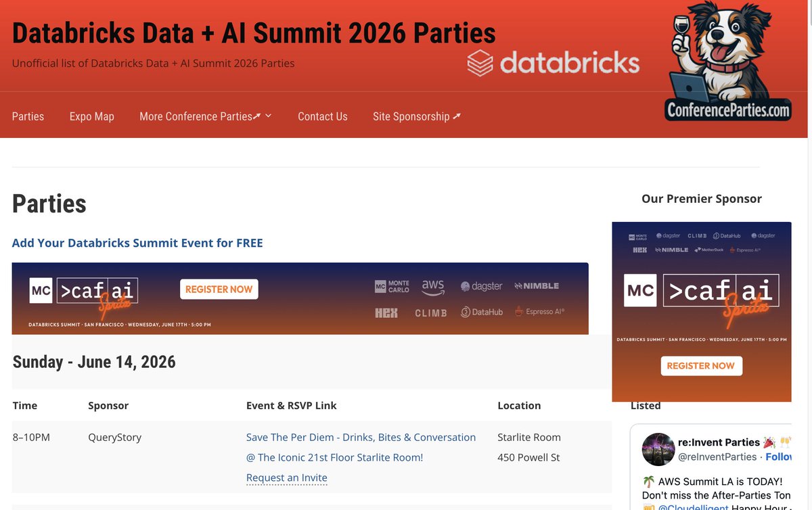
Task: Click the Starlite Room location text
Action: click(x=529, y=438)
